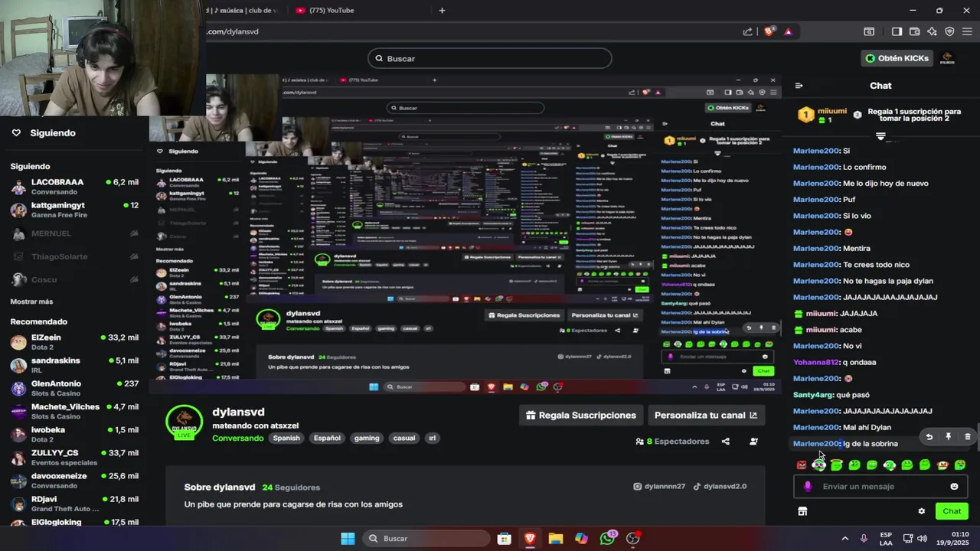Click the share stream icon beside Espectadores
The image size is (980, 551).
pos(726,441)
